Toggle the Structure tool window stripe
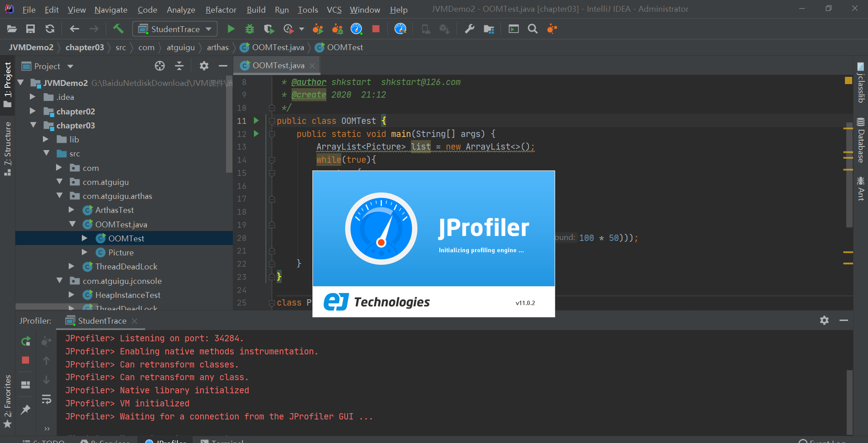The image size is (868, 443). coord(8,149)
